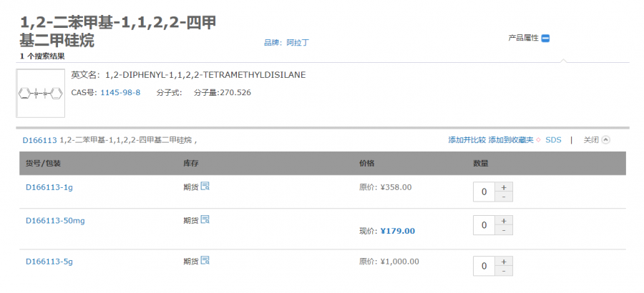Open CAS number 1145-98-8 link
The height and width of the screenshot is (293, 644).
click(x=120, y=93)
